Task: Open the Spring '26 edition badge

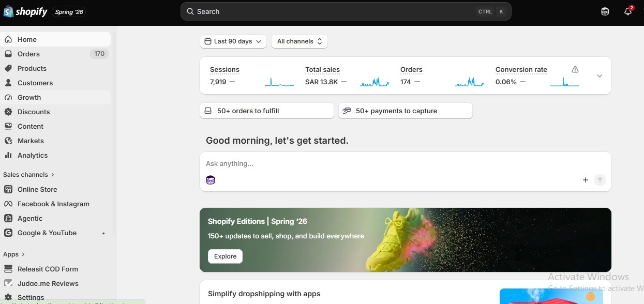Action: (69, 12)
